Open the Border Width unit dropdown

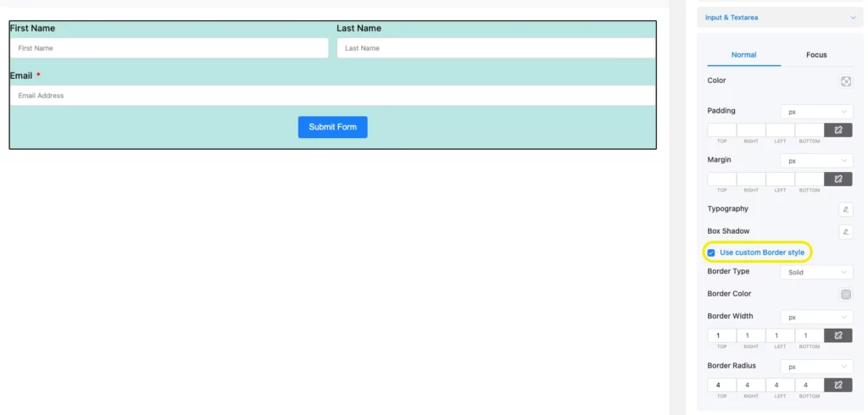[x=816, y=317]
